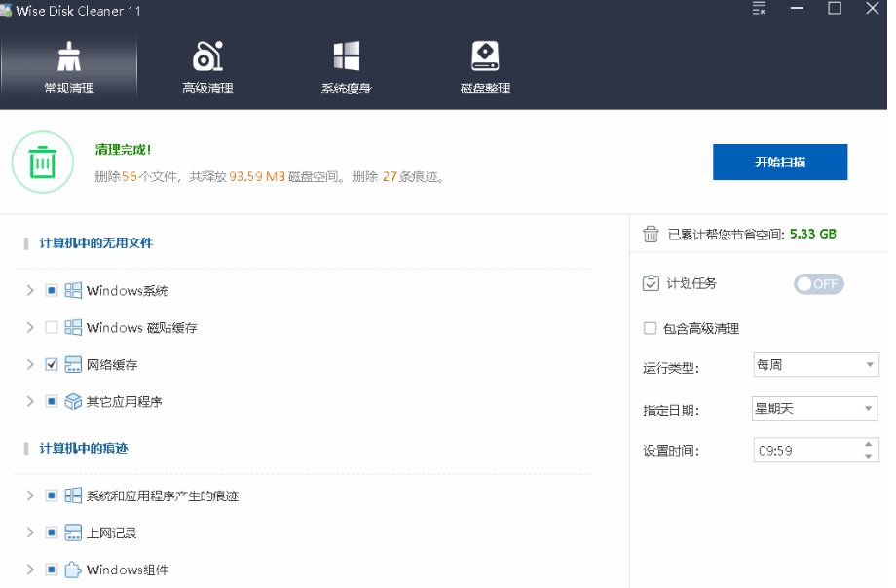
Task: Click the 系统和应用程序产生的痕迹 icon
Action: pyautogui.click(x=73, y=496)
